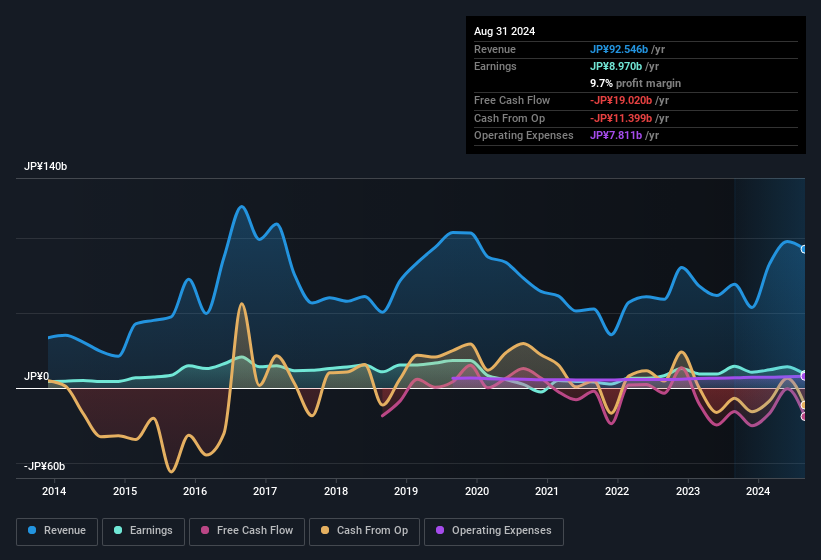Select the 2020 year label on axis
821x560 pixels.
point(477,491)
